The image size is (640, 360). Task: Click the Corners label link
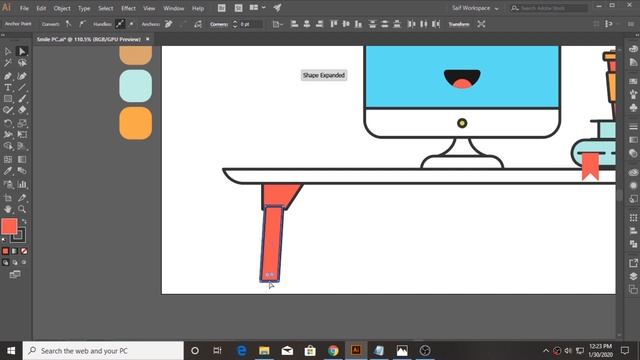click(219, 24)
